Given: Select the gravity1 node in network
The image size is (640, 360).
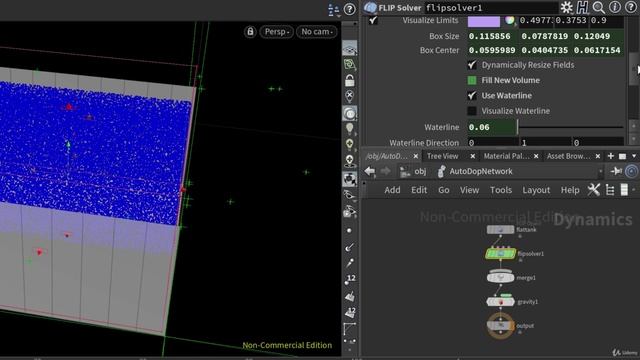Looking at the screenshot, I should pyautogui.click(x=500, y=302).
